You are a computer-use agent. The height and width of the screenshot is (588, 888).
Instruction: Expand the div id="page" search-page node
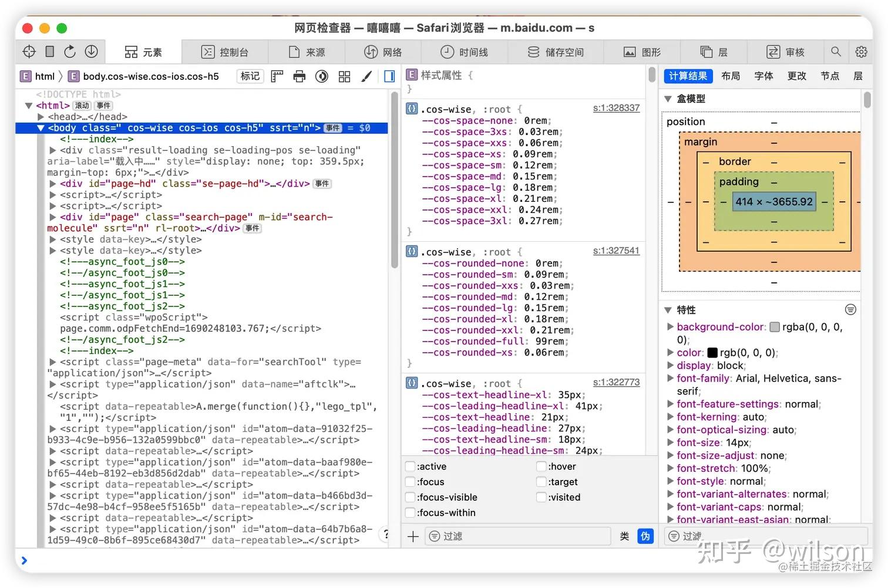(x=52, y=217)
